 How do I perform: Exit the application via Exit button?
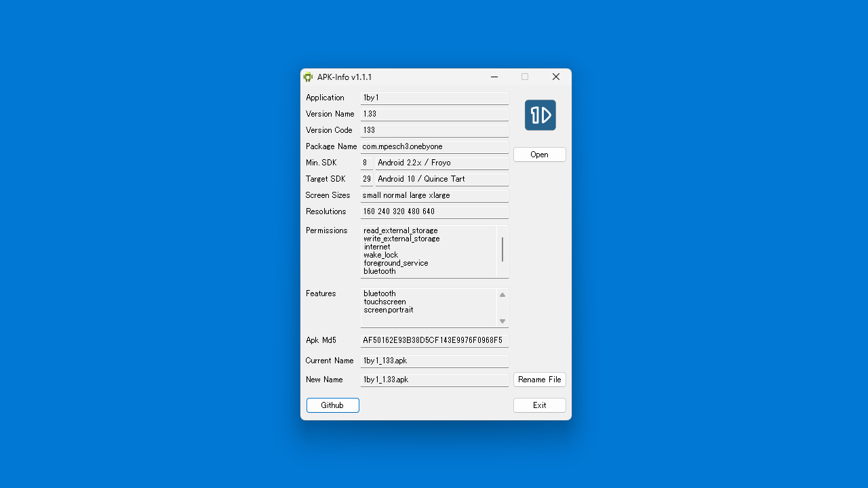539,405
